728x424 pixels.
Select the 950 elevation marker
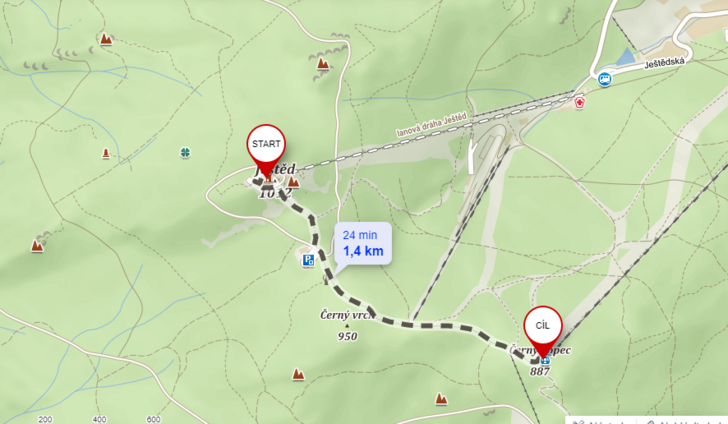(347, 336)
